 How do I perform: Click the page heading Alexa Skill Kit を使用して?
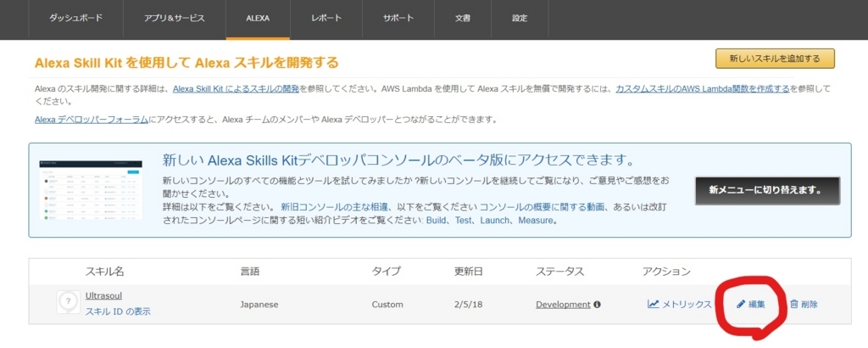186,62
